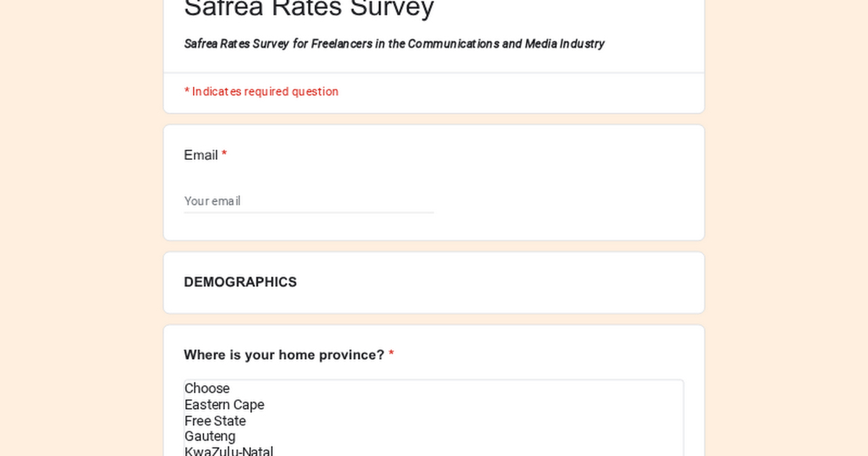Choose Free State as home province
This screenshot has height=456, width=868.
[x=215, y=421]
